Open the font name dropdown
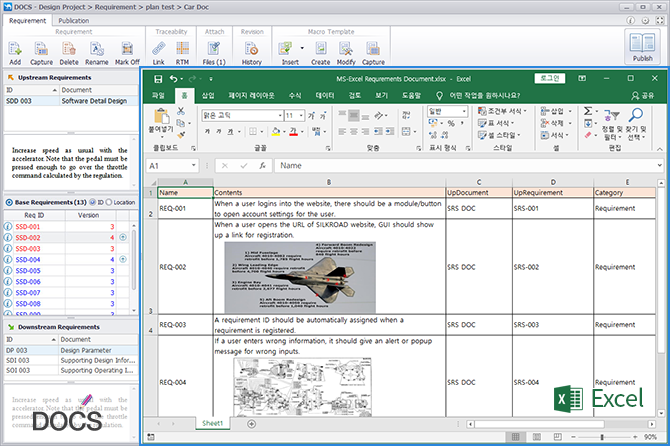670x446 pixels. point(280,116)
